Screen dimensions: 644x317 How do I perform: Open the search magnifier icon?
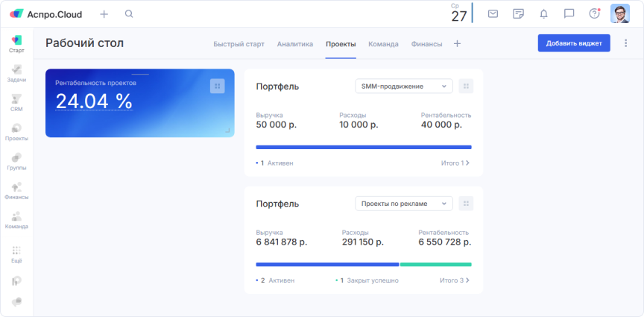(x=129, y=14)
